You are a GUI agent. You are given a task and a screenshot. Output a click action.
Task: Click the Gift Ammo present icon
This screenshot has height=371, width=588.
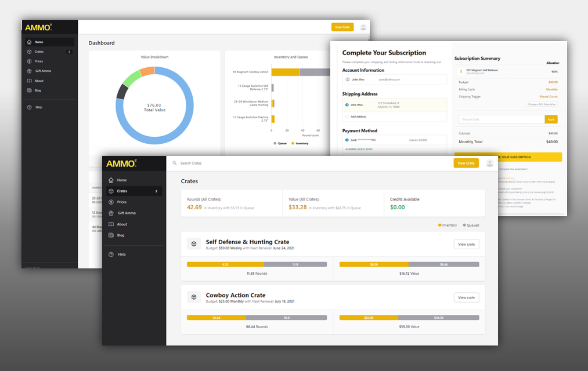[110, 213]
